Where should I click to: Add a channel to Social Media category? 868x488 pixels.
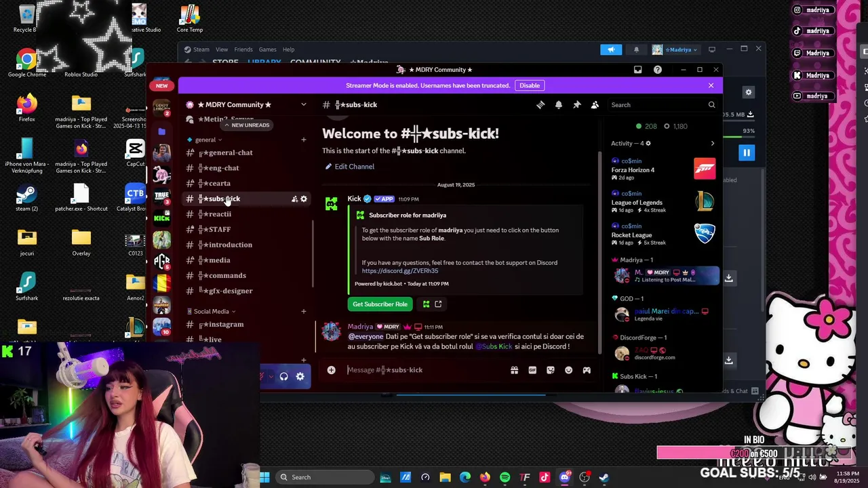pyautogui.click(x=304, y=311)
